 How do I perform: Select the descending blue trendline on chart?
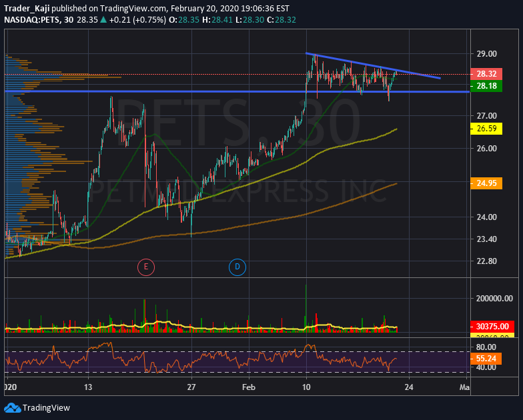click(373, 65)
